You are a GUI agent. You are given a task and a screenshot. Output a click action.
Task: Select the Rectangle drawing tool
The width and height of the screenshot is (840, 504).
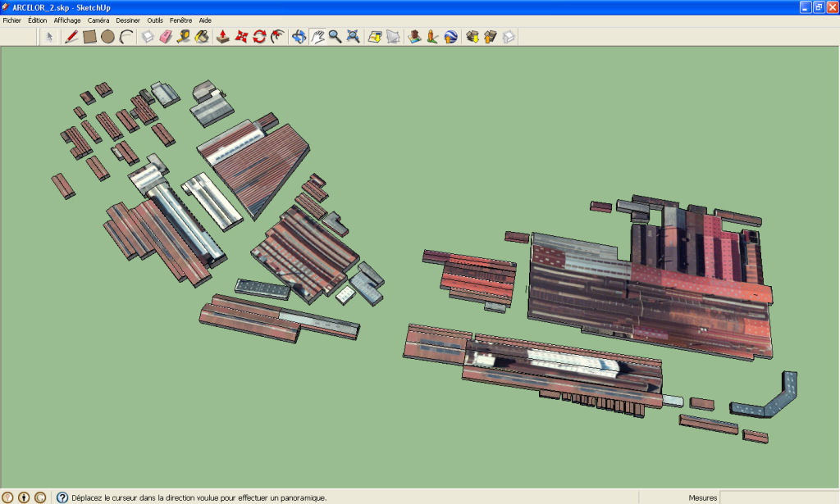pos(89,36)
